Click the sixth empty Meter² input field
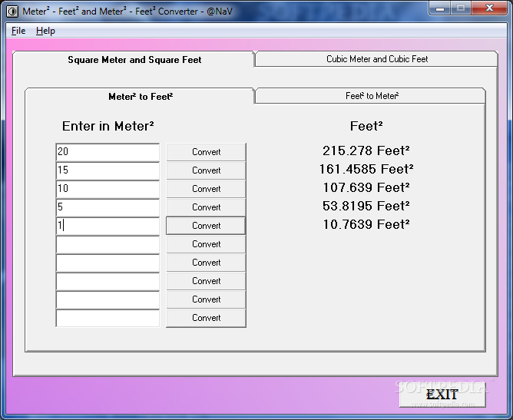Viewport: 513px width, 420px height. click(x=108, y=244)
